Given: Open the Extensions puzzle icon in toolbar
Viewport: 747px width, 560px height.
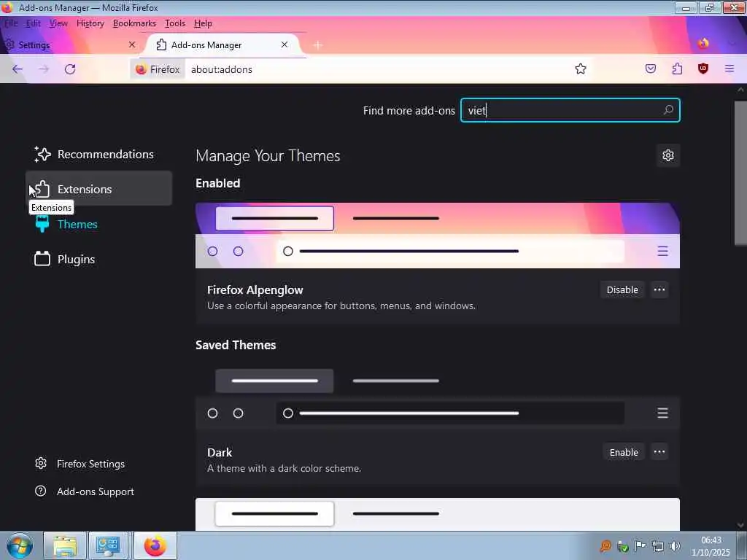Looking at the screenshot, I should [677, 69].
